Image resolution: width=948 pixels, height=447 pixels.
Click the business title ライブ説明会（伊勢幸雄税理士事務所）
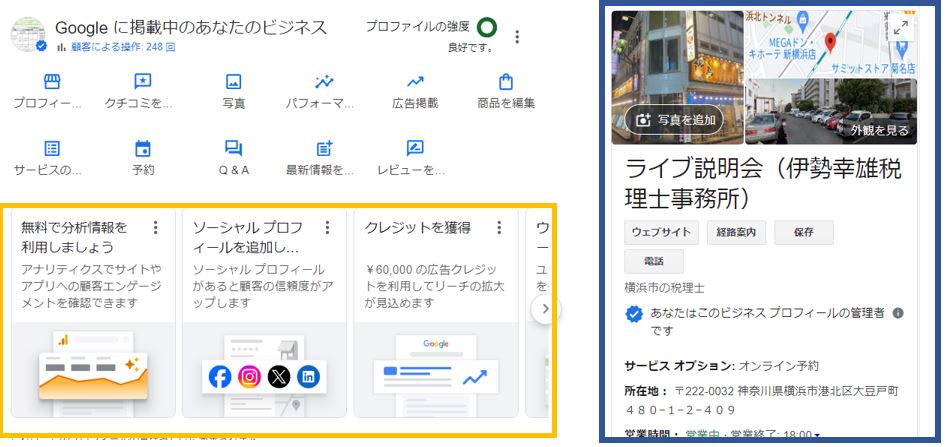(x=762, y=183)
